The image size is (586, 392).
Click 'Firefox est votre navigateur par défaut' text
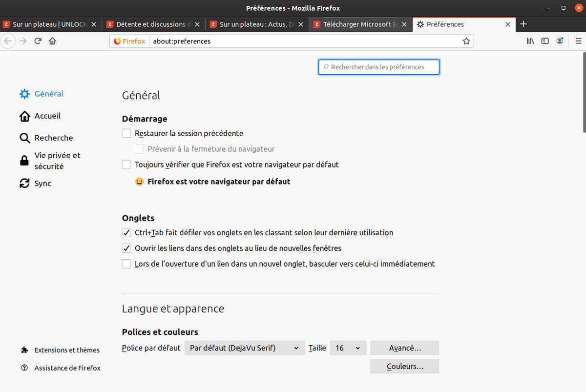tap(219, 182)
